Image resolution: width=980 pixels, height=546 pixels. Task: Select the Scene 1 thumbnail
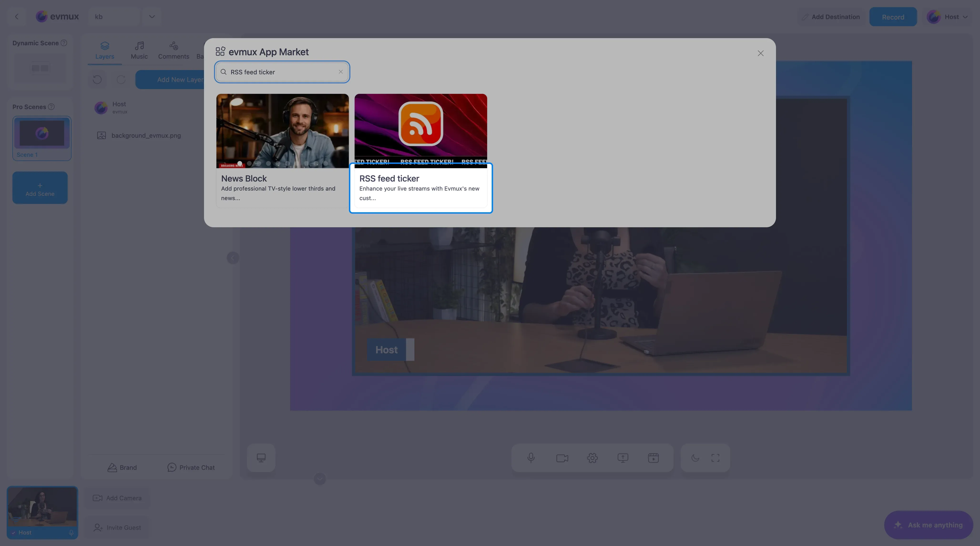pos(42,138)
